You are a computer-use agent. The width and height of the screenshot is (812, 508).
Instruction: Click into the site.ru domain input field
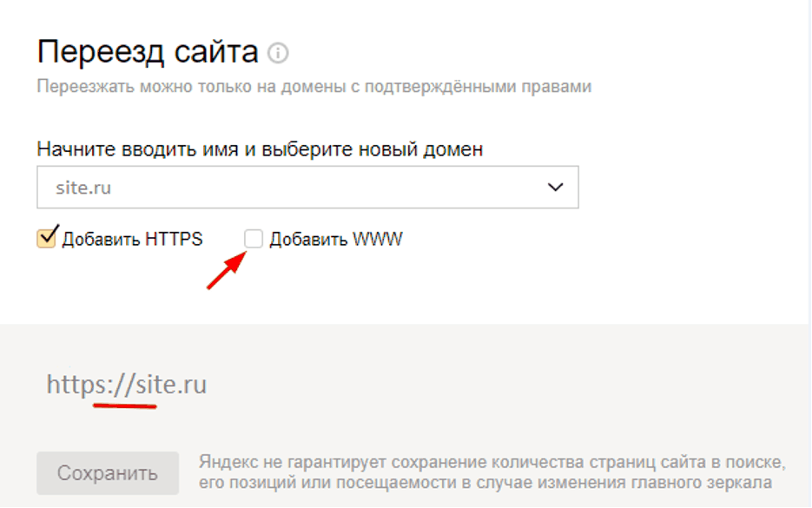pos(307,188)
